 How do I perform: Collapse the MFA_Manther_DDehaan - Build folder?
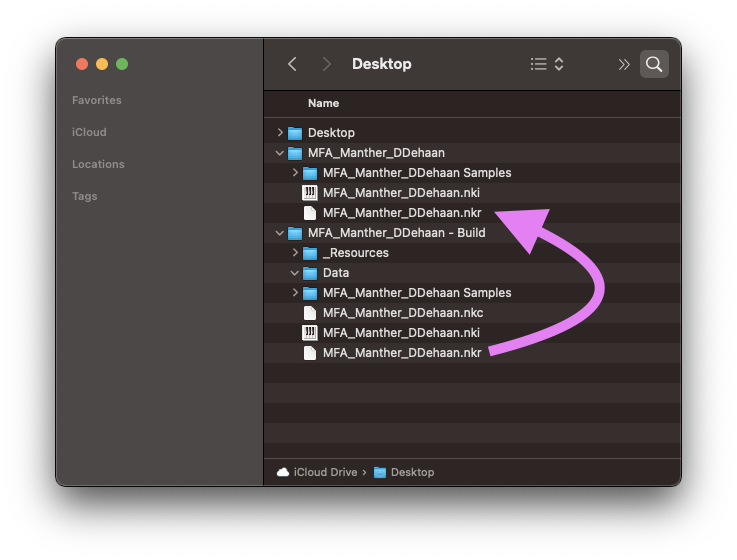(281, 233)
